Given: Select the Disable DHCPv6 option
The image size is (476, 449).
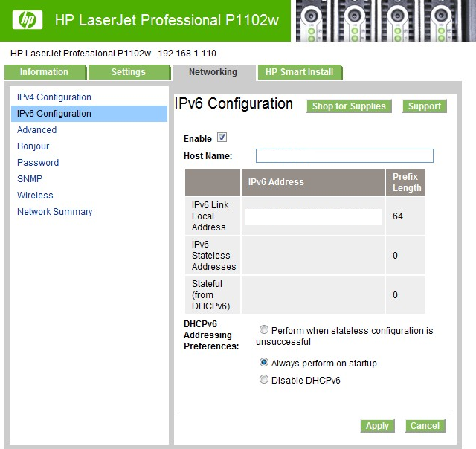Looking at the screenshot, I should coord(264,379).
